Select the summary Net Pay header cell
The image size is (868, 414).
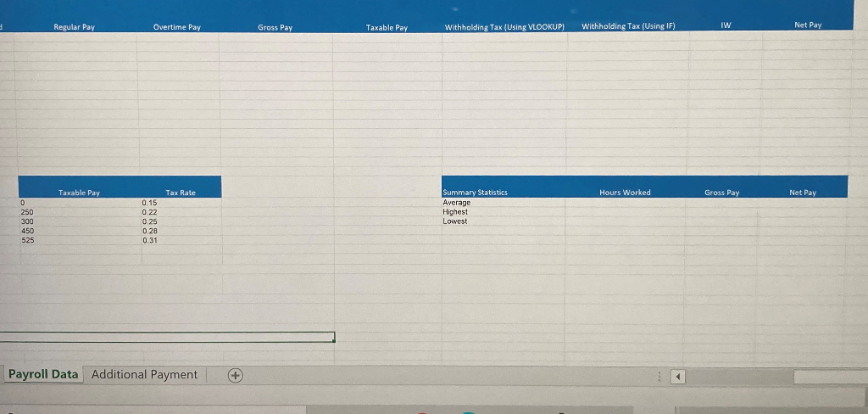coord(803,193)
